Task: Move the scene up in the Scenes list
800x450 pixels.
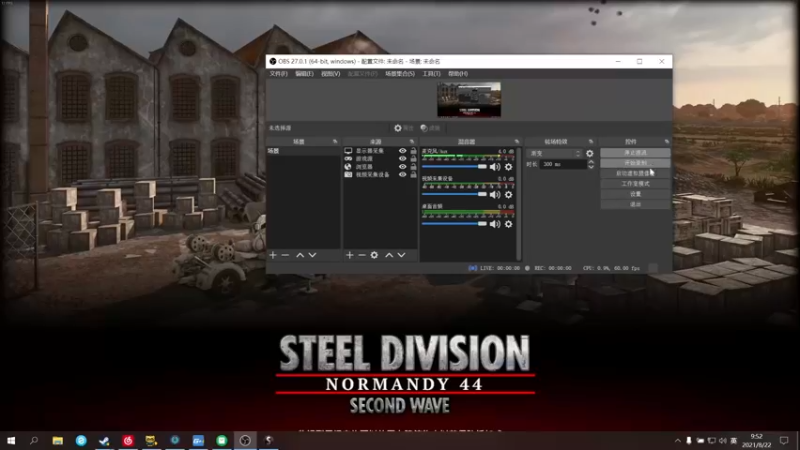Action: tap(300, 255)
